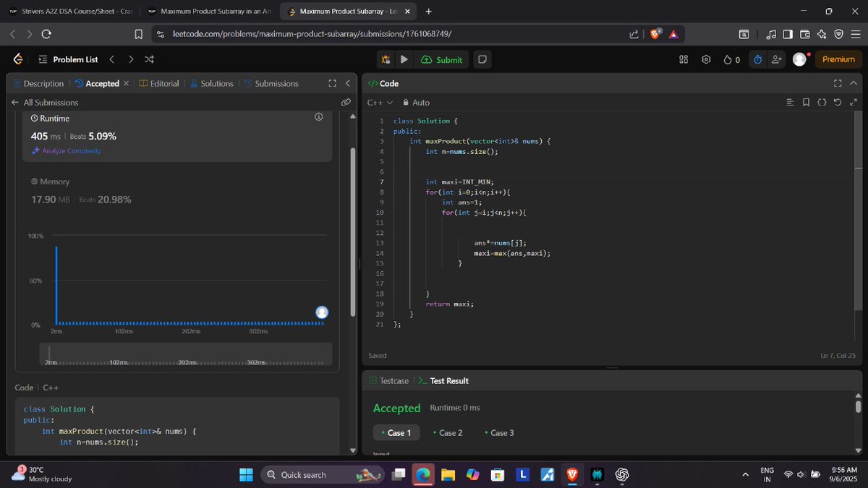Open the debugger bug icon near Submit

click(386, 60)
